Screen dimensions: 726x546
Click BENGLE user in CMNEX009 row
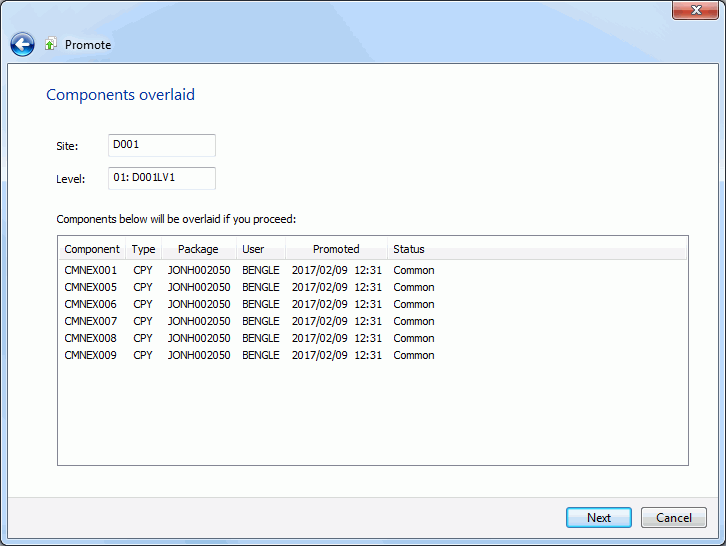(261, 355)
